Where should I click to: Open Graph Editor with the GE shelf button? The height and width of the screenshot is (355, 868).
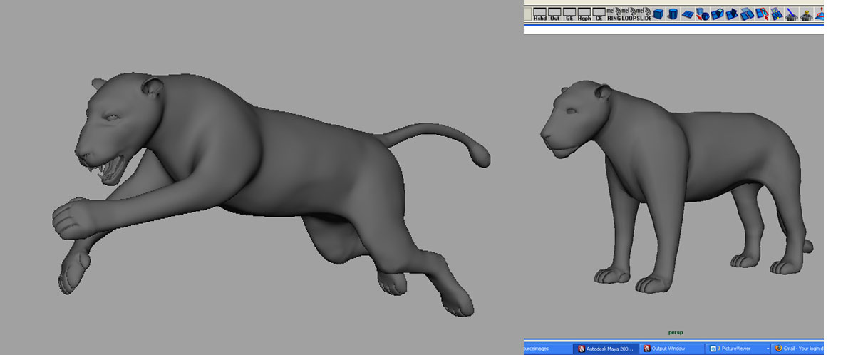(569, 14)
